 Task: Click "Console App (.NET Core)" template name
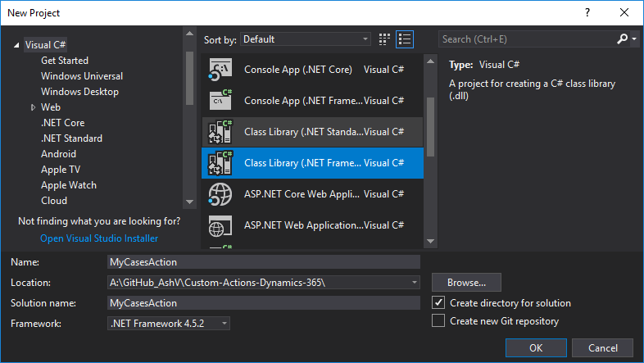[297, 70]
